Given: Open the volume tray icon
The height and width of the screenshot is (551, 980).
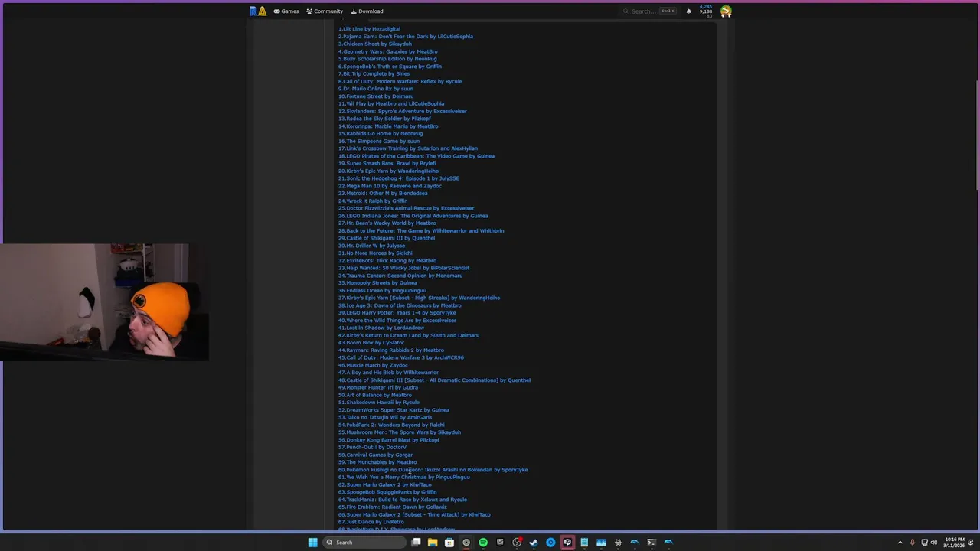Looking at the screenshot, I should click(x=934, y=543).
